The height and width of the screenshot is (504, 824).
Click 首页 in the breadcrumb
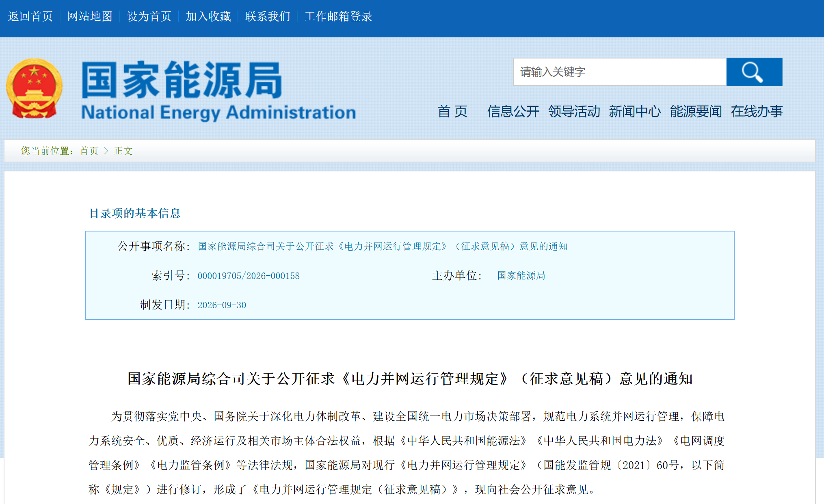[89, 151]
